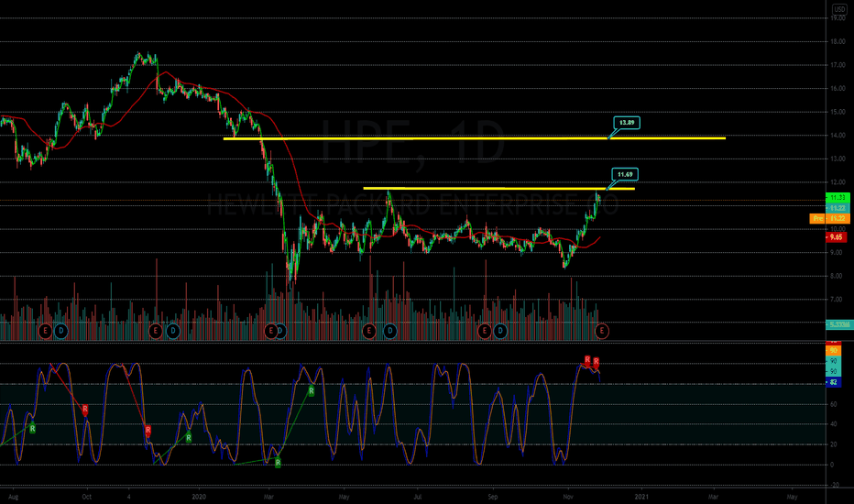This screenshot has width=854, height=504.
Task: Click the 13.00 price axis value
Action: (838, 159)
